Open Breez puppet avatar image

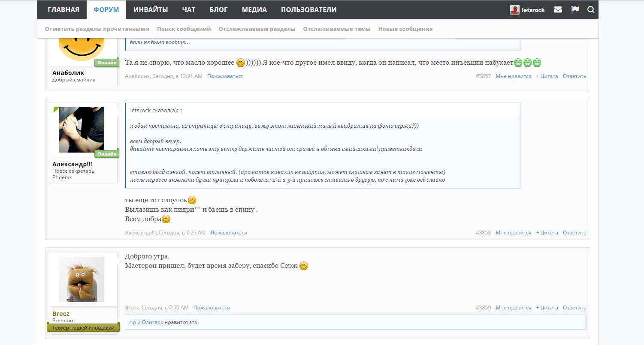(x=82, y=279)
